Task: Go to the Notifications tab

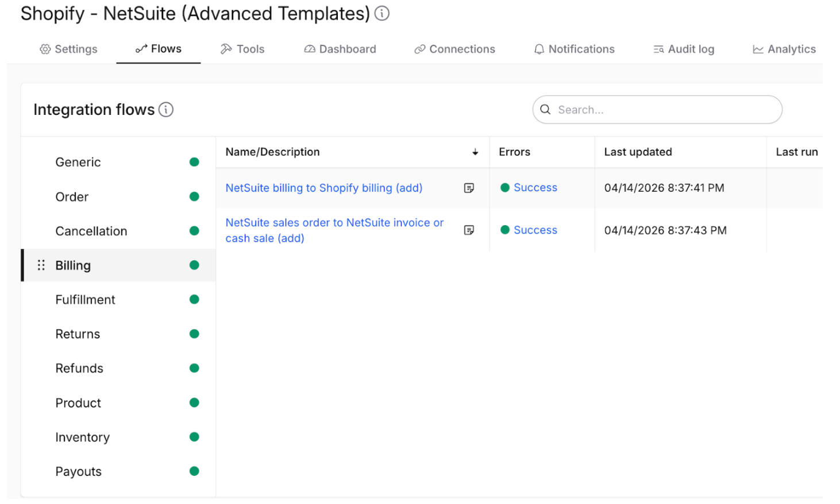Action: pos(574,49)
